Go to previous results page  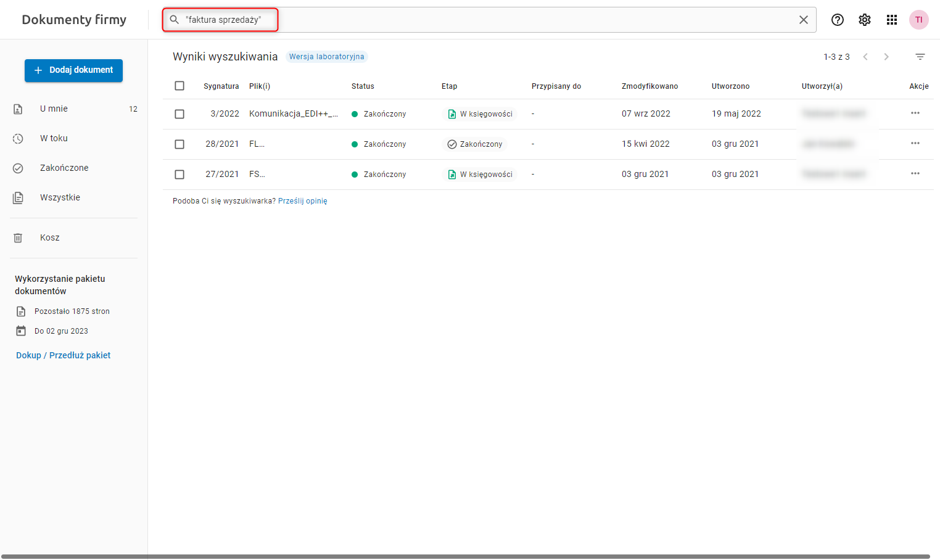(865, 57)
